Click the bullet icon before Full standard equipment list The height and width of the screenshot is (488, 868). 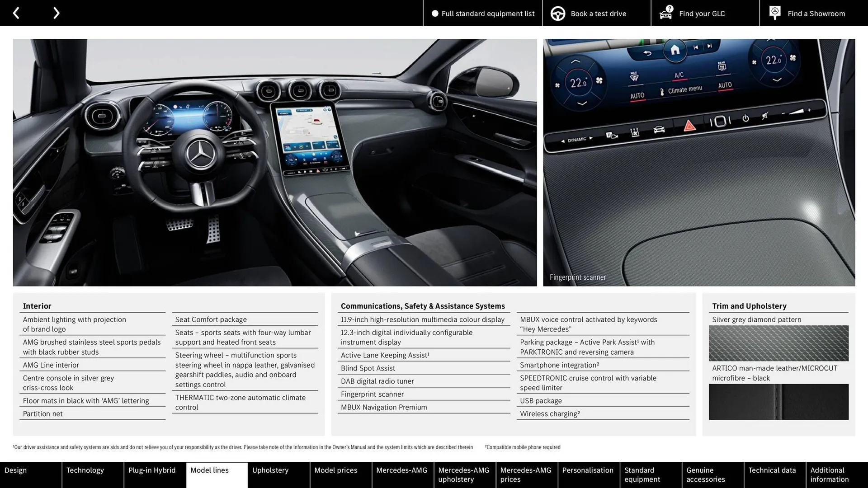tap(435, 14)
